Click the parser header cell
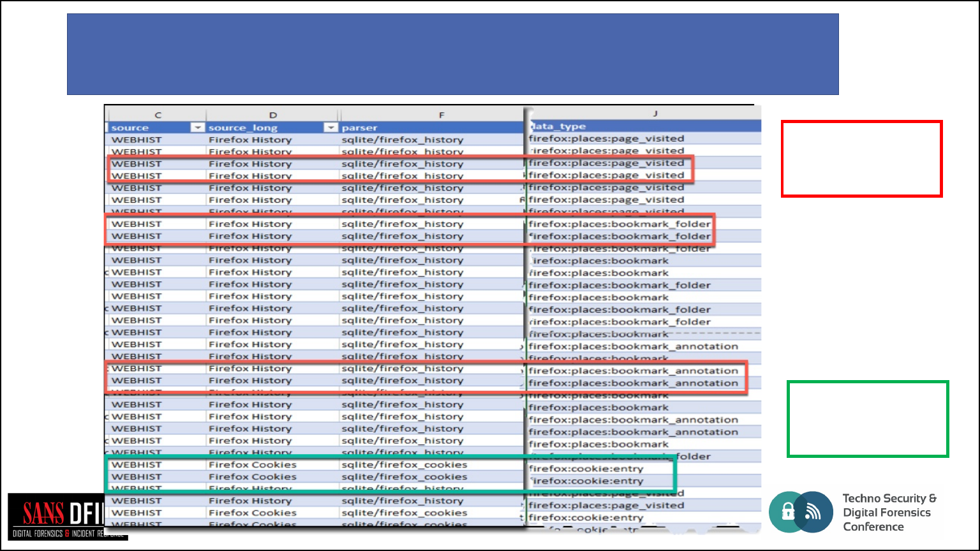The width and height of the screenshot is (980, 551). point(432,128)
